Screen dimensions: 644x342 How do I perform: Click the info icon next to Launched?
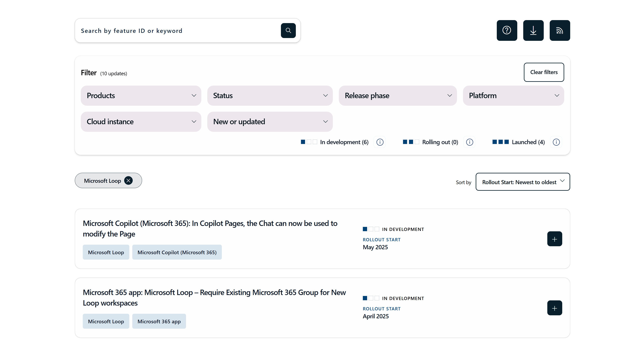pos(556,142)
